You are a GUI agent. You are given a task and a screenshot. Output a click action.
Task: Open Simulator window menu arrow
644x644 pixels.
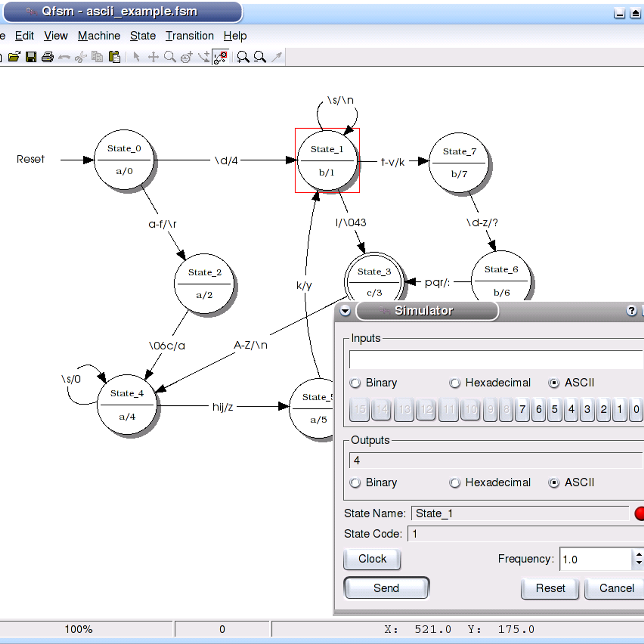345,311
